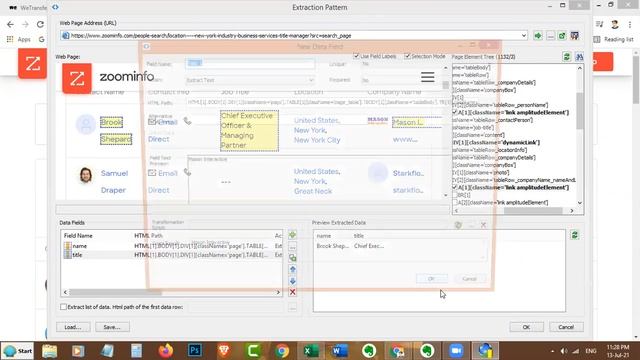Click HTML Path column header
Viewport: 640px width, 360px height.
coord(149,236)
